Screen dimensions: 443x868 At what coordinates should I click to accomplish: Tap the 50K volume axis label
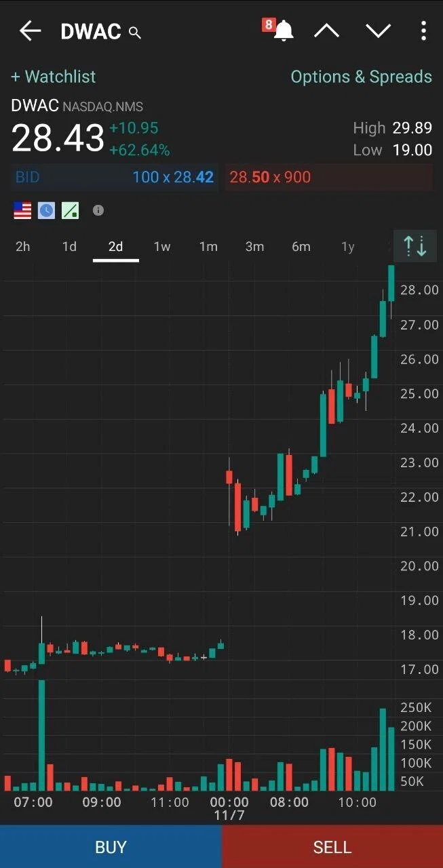pos(412,782)
